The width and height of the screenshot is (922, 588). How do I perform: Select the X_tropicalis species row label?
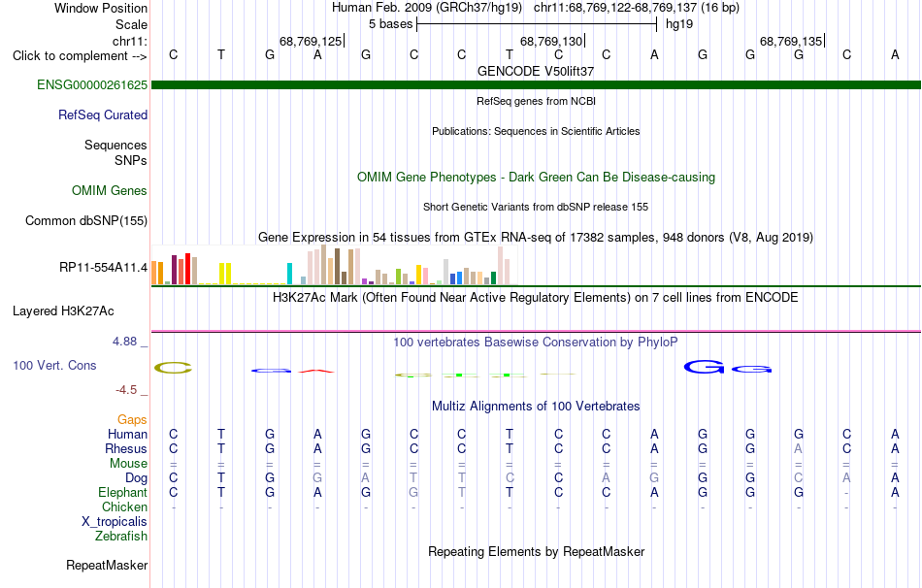coord(115,522)
